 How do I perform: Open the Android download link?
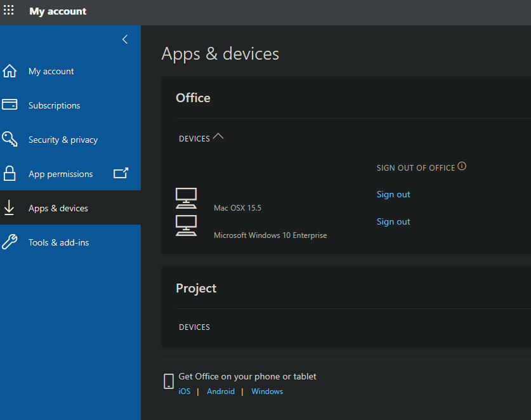(221, 391)
